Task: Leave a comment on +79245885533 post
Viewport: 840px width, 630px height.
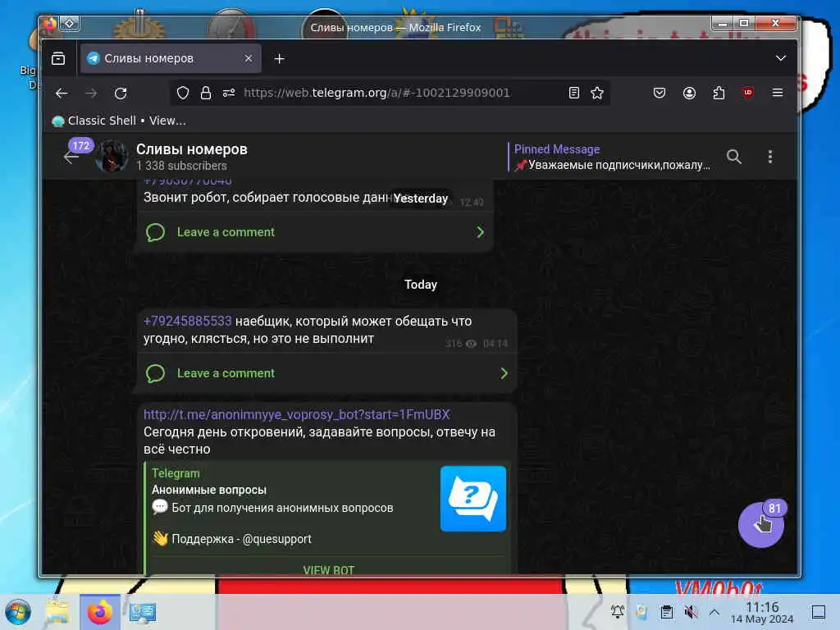Action: [x=226, y=373]
